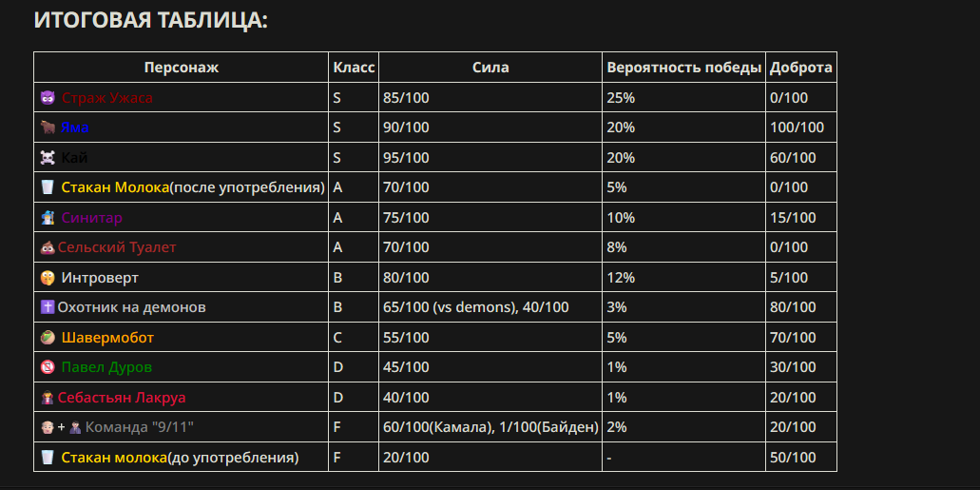Click the orange name Шавермобот
Viewport: 980px width, 490px height.
(x=107, y=338)
